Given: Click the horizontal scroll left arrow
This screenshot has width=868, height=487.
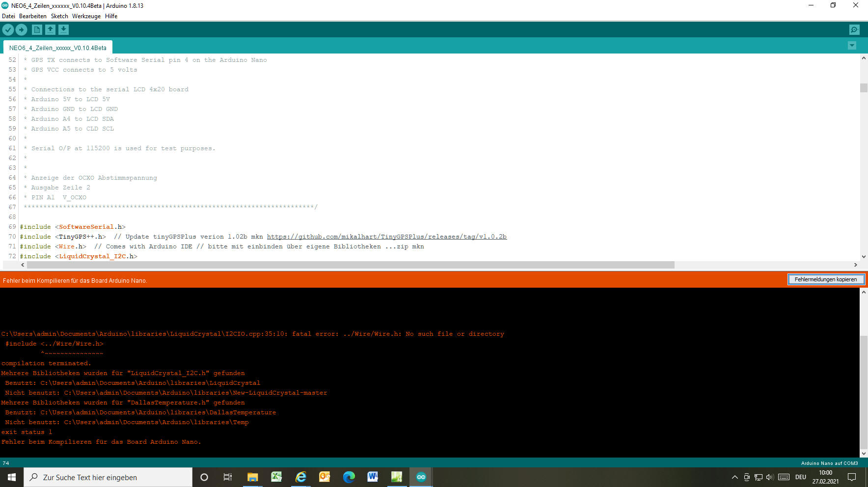Looking at the screenshot, I should [x=23, y=265].
